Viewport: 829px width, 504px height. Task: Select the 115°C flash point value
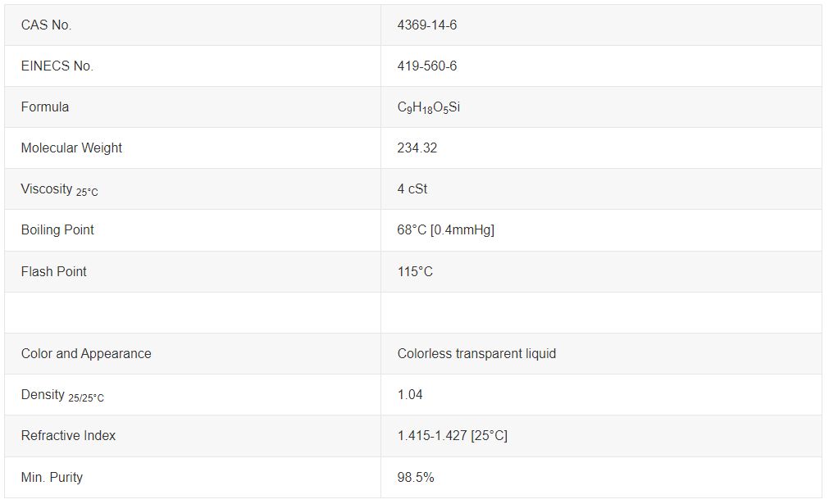click(x=415, y=271)
